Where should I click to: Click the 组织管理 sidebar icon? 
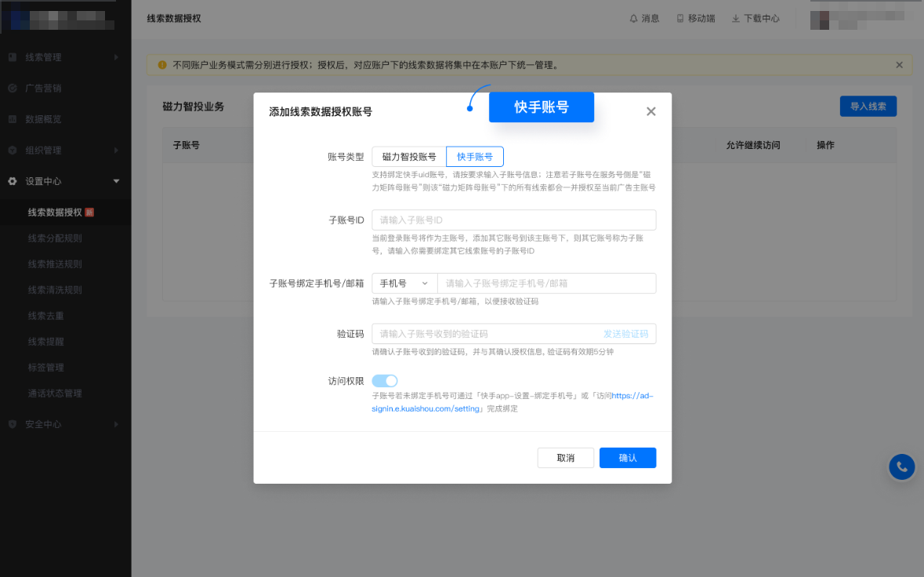point(13,151)
